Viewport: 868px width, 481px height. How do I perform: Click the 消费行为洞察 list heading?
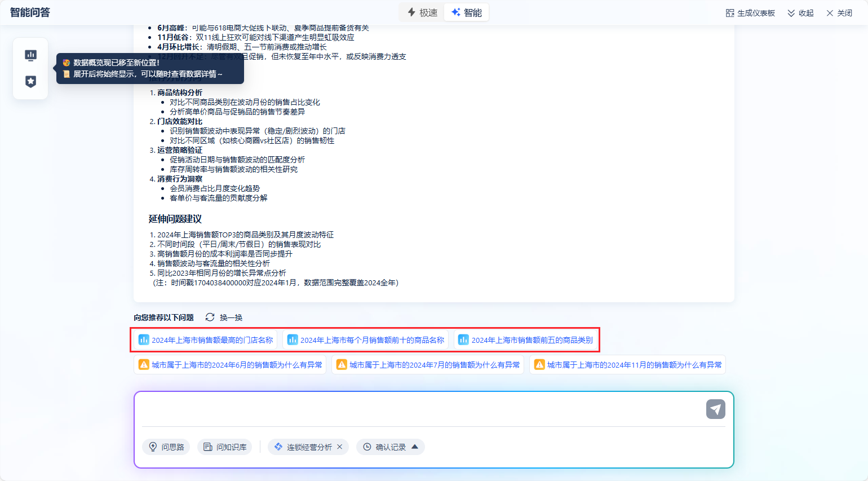(180, 179)
